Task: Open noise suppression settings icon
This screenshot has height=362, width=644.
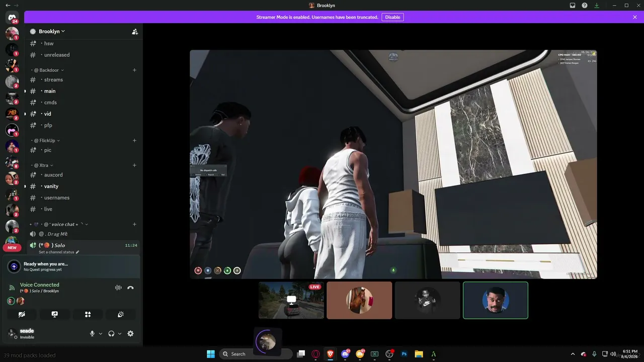Action: coord(118,288)
